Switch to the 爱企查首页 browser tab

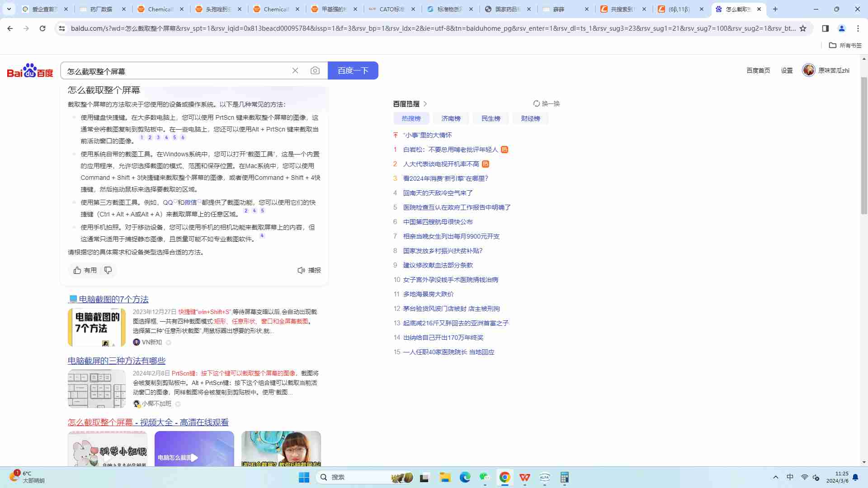pos(45,9)
